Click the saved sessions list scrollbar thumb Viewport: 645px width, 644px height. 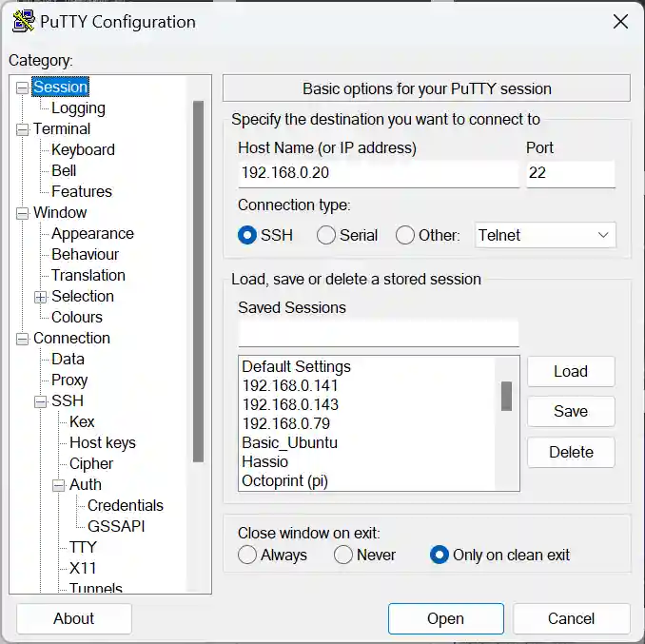(x=507, y=397)
